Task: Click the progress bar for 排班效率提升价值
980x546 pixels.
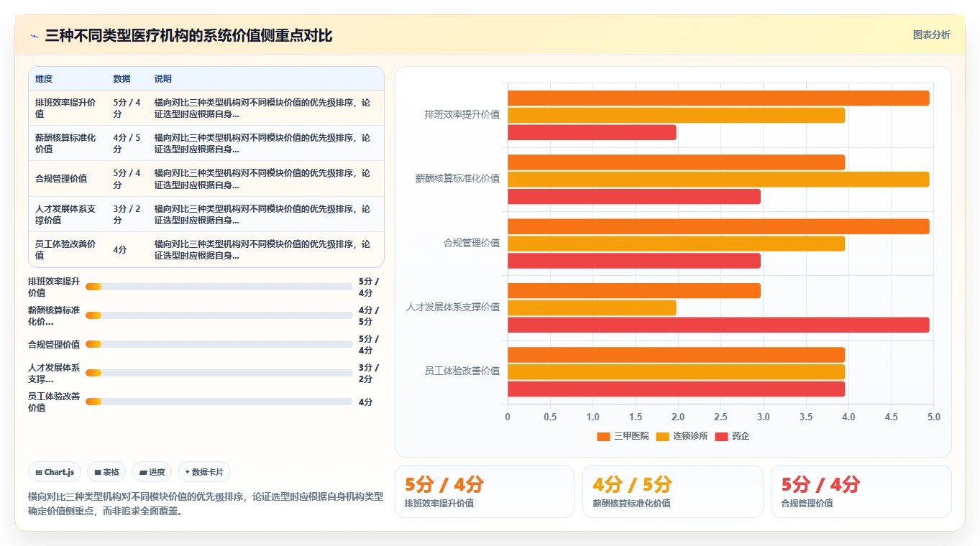Action: (219, 287)
